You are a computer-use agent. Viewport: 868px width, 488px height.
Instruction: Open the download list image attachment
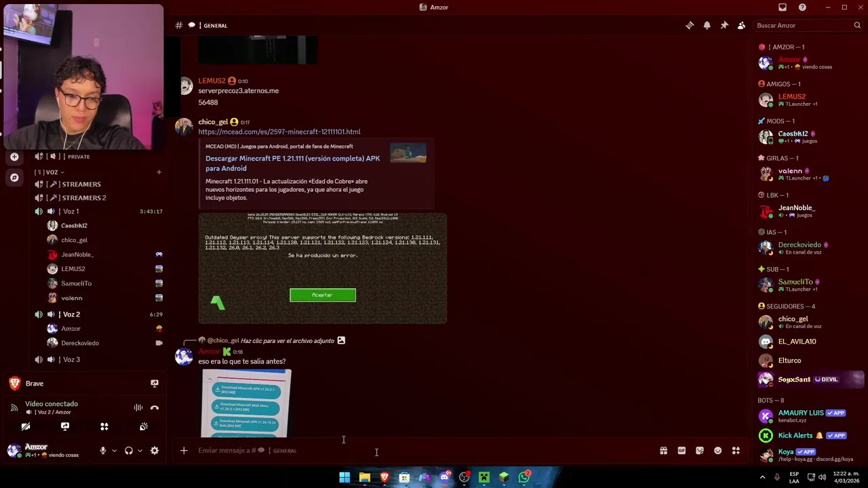[x=246, y=403]
